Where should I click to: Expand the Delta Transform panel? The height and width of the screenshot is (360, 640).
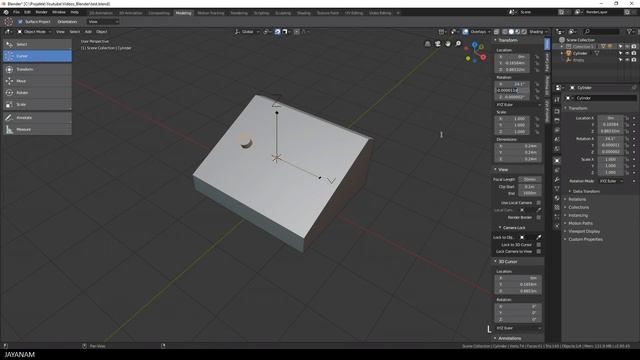[586, 191]
